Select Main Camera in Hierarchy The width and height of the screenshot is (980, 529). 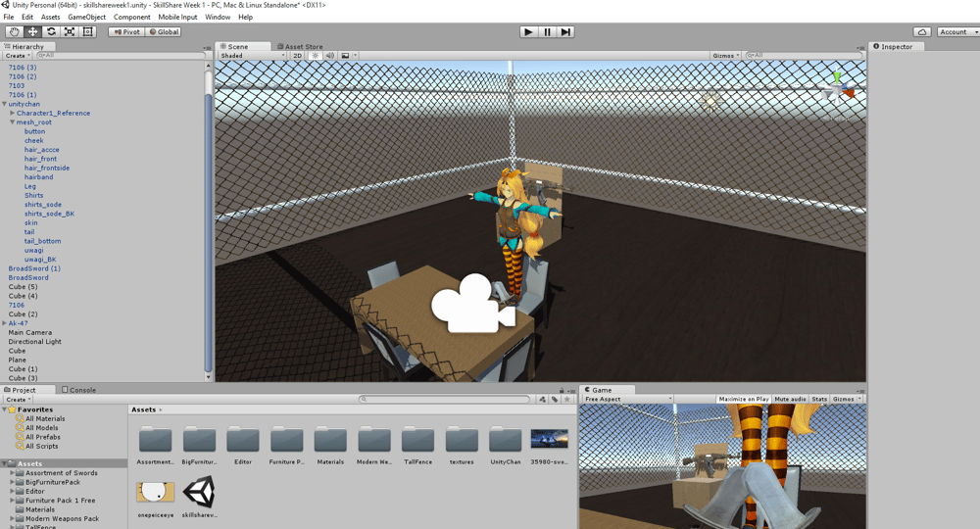[x=30, y=333]
